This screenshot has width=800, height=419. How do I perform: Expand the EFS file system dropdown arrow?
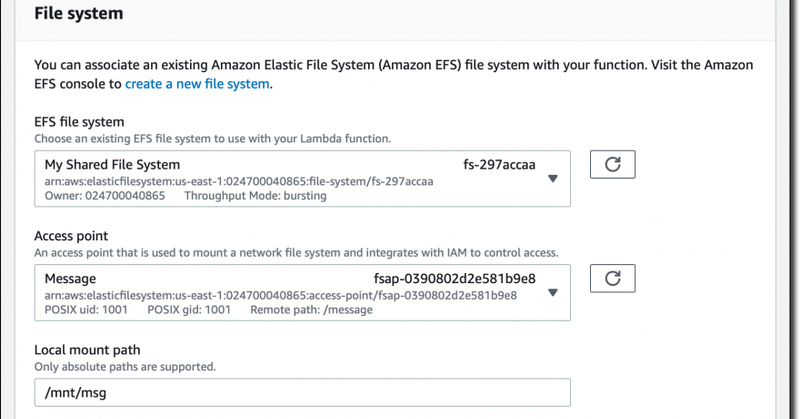[x=553, y=179]
